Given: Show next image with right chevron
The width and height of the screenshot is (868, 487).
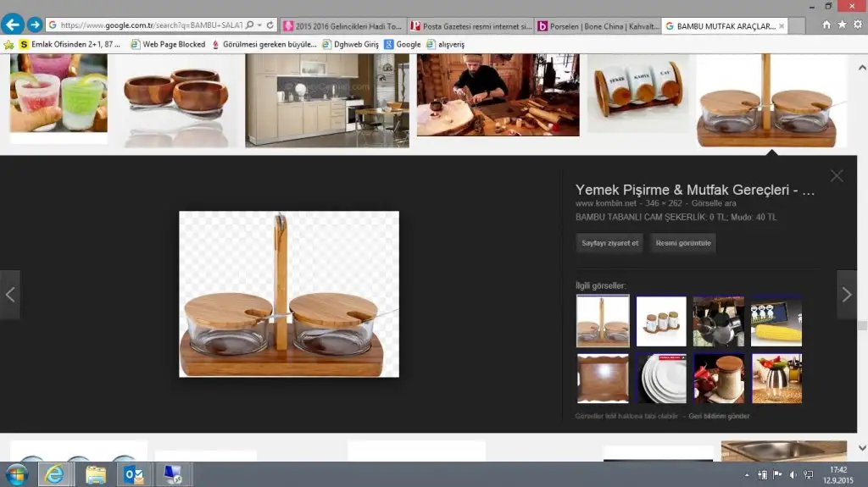Looking at the screenshot, I should 847,295.
